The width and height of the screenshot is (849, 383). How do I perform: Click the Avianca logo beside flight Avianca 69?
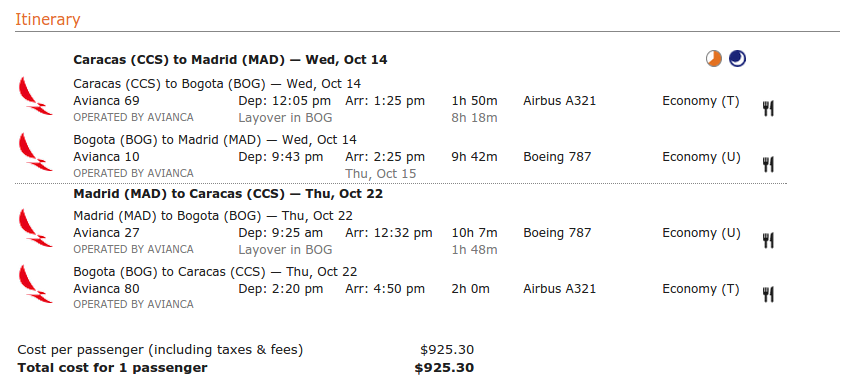[35, 96]
